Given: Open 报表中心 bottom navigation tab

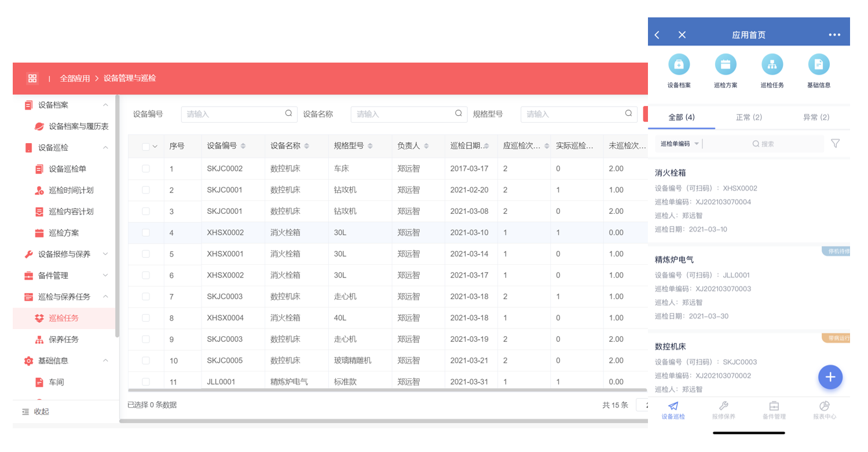Looking at the screenshot, I should point(825,410).
